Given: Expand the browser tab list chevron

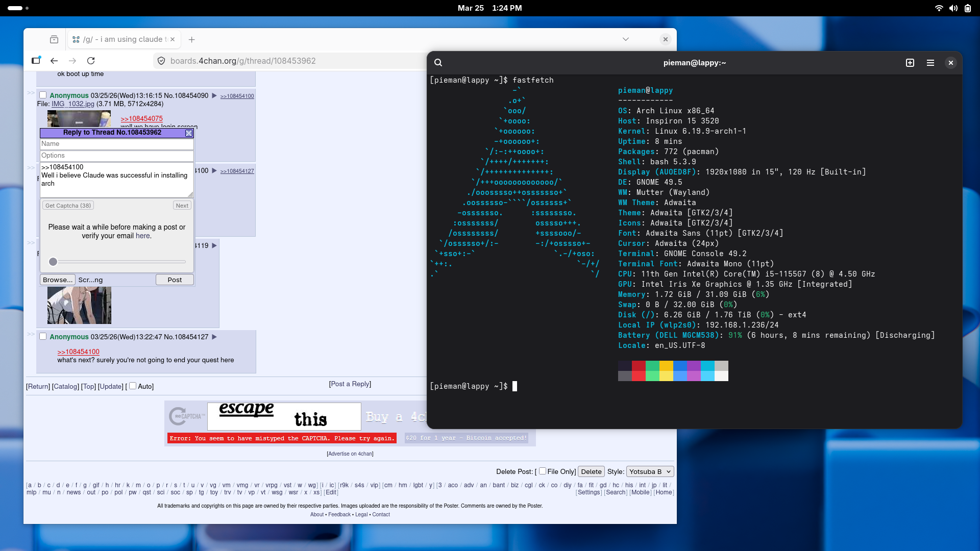Looking at the screenshot, I should point(625,39).
